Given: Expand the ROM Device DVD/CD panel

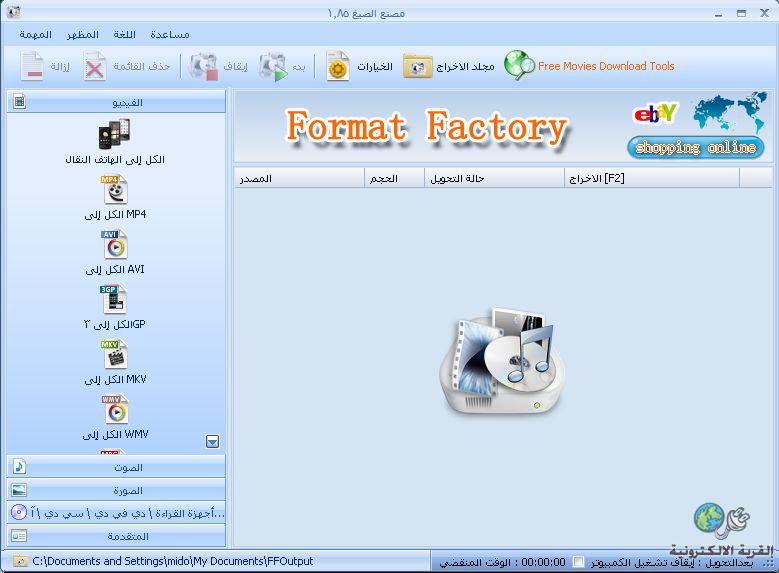Looking at the screenshot, I should (x=116, y=513).
